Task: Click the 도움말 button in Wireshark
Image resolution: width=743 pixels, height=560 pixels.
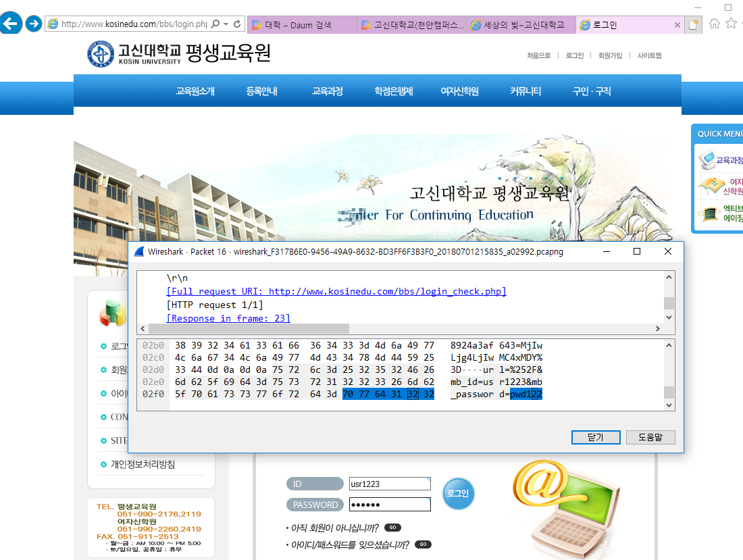Action: coord(650,437)
